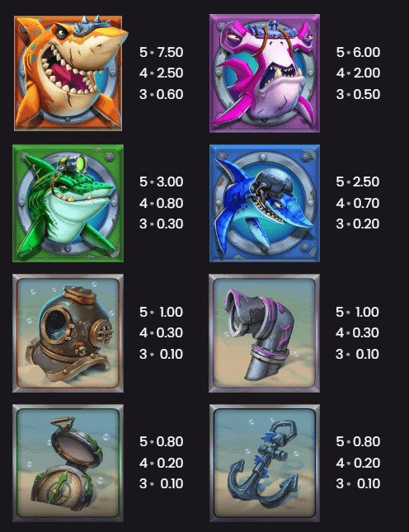The image size is (409, 532).
Task: Select the 4 • 2.50 payout value
Action: [x=161, y=73]
